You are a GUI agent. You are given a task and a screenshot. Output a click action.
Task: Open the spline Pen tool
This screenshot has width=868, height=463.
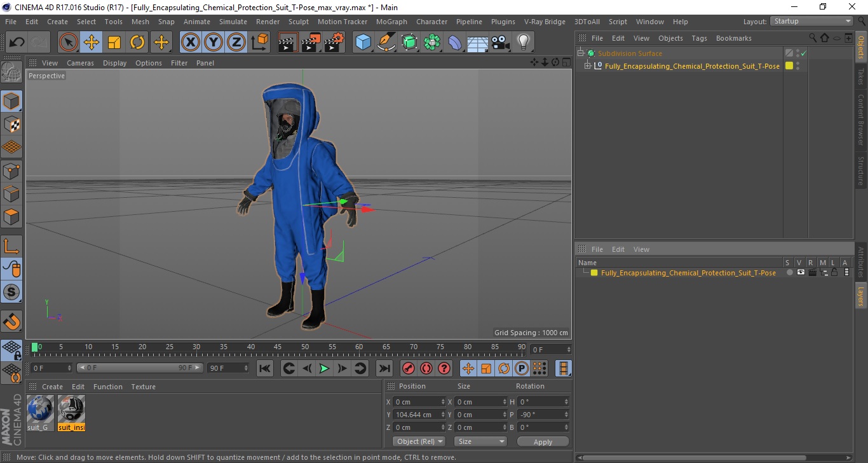point(386,43)
